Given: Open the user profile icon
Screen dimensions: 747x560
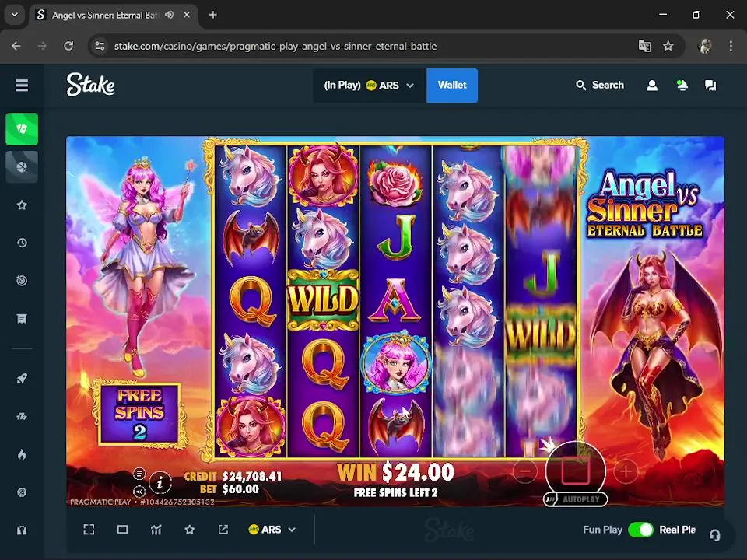Looking at the screenshot, I should pyautogui.click(x=652, y=86).
